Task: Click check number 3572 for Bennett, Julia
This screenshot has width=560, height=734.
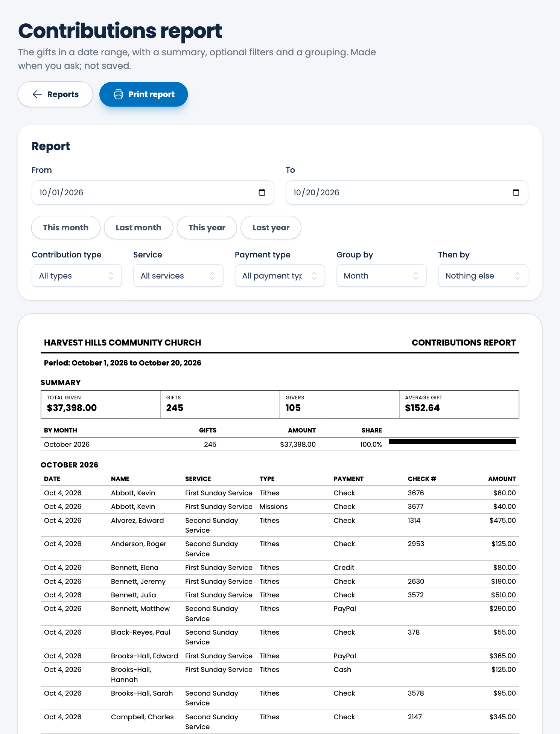Action: 416,595
